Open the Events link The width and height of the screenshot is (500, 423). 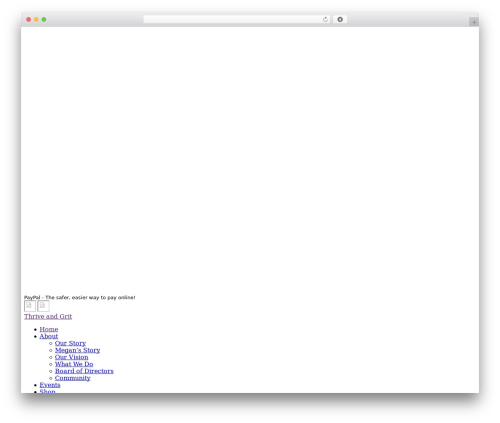[x=50, y=385]
